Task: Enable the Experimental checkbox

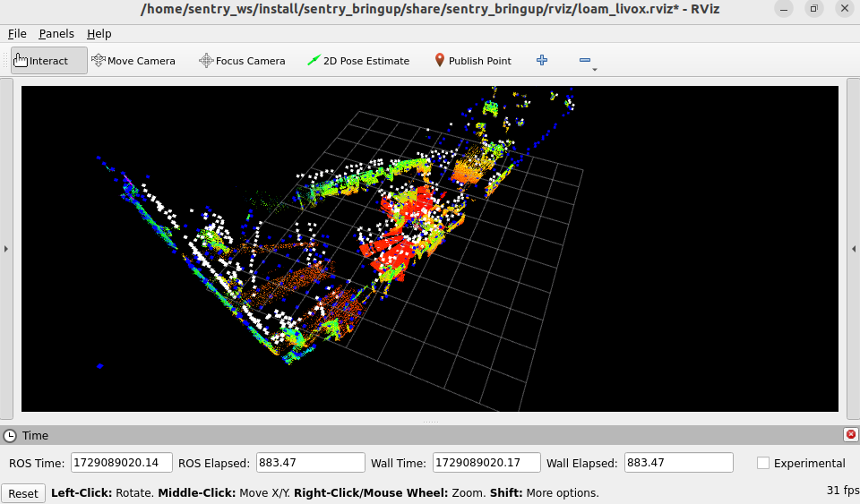Action: point(763,463)
